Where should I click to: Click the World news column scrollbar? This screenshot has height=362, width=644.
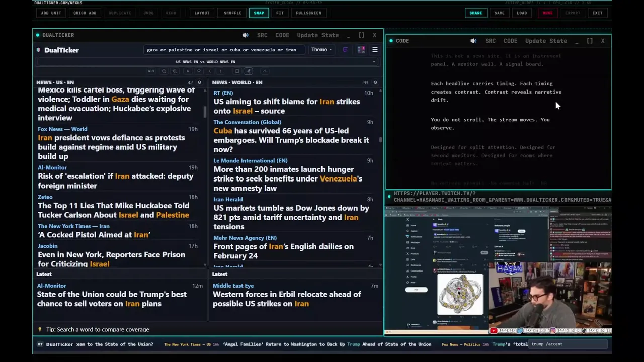click(x=380, y=139)
